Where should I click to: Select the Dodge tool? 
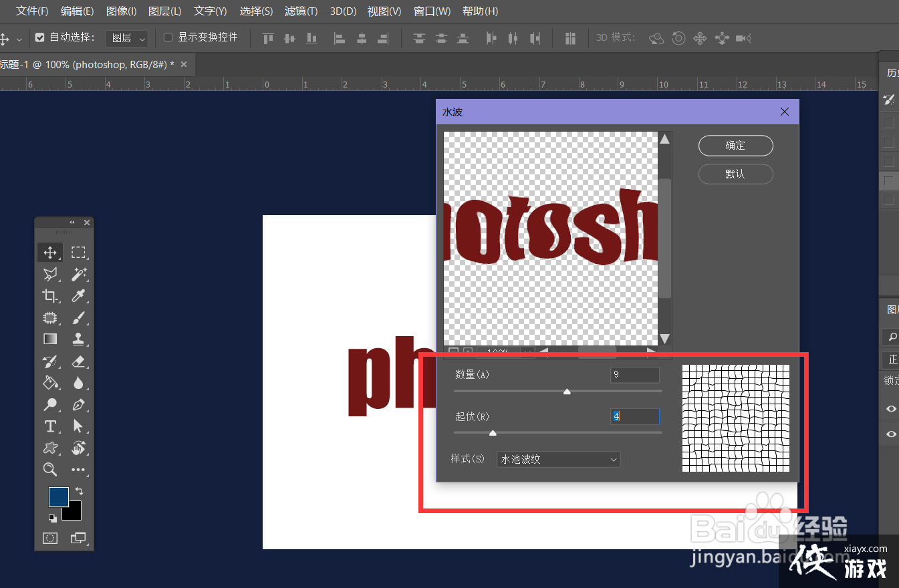pyautogui.click(x=50, y=404)
